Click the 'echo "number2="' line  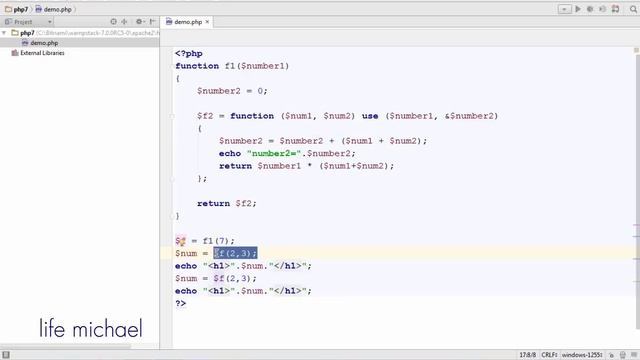pos(287,153)
